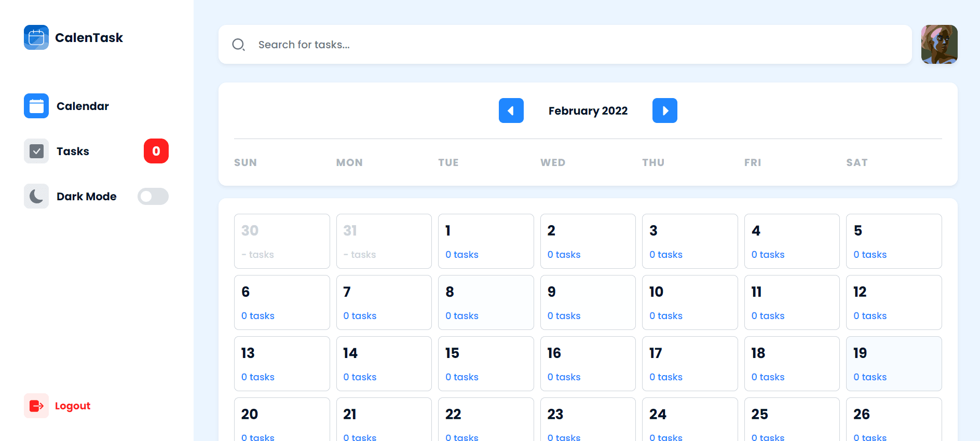980x441 pixels.
Task: Click the Tasks checkmark icon
Action: [36, 151]
